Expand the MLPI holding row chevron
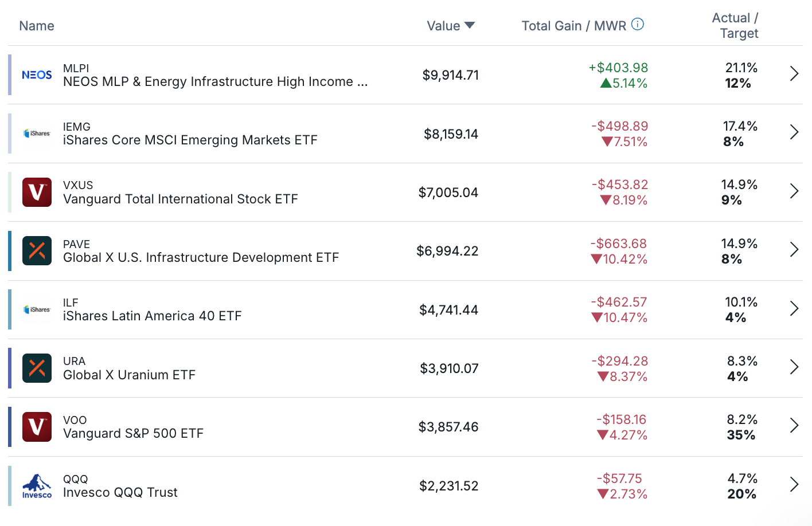The height and width of the screenshot is (526, 812). tap(794, 74)
